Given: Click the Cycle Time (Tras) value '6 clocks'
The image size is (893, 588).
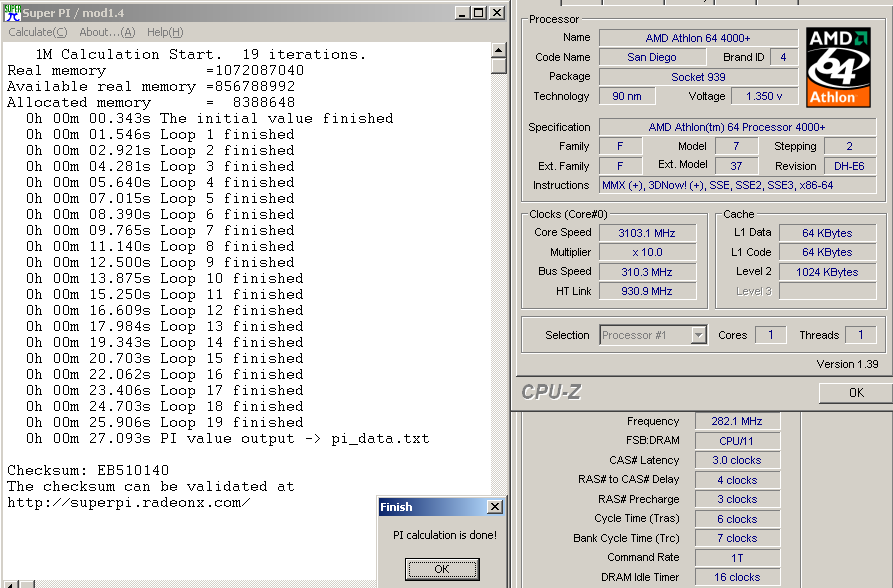Looking at the screenshot, I should (737, 519).
